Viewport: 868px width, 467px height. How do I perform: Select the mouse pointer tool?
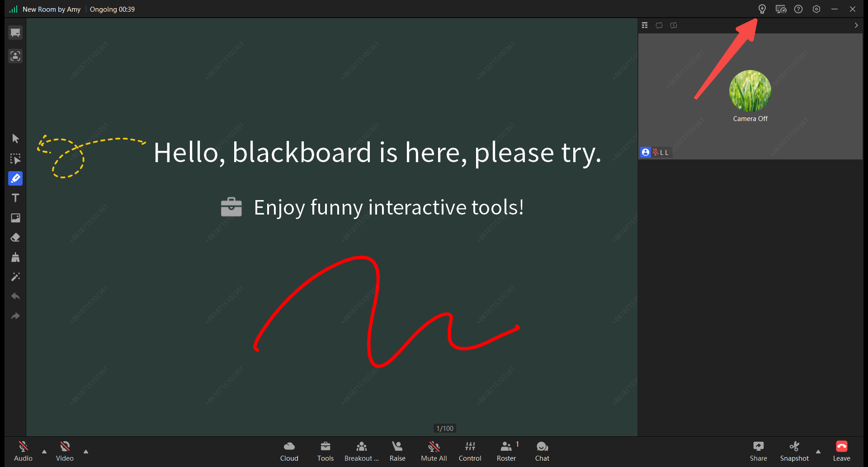(x=15, y=138)
